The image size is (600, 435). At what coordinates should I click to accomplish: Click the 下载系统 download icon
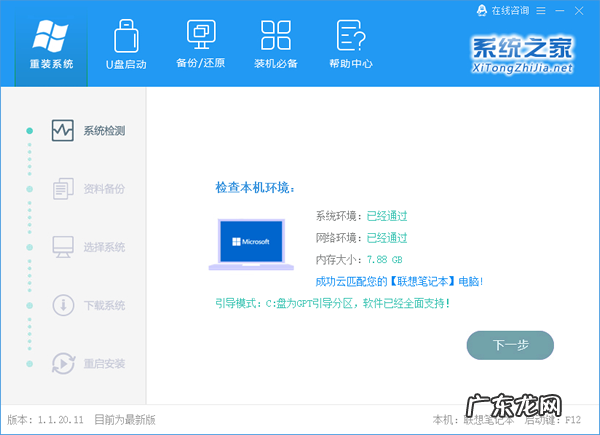[x=63, y=305]
